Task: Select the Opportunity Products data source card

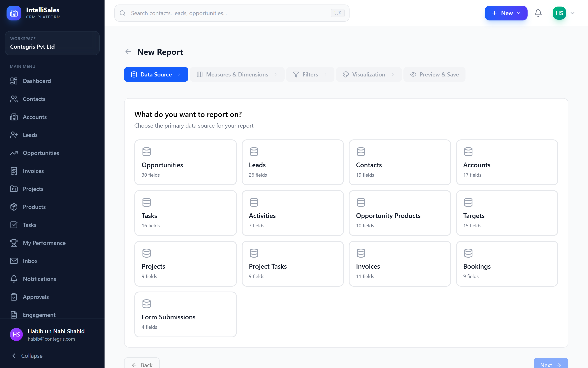Action: click(x=400, y=213)
